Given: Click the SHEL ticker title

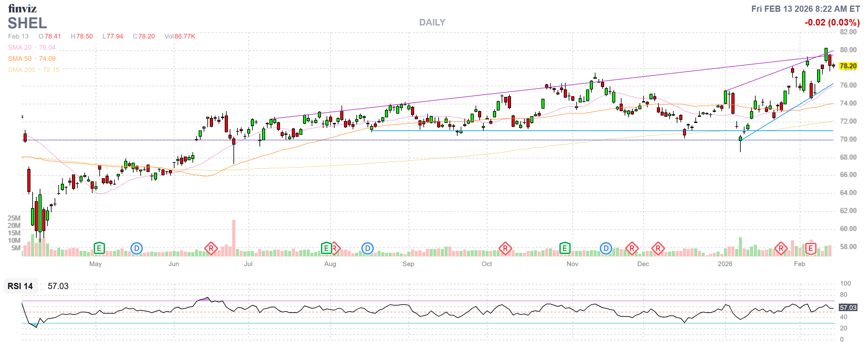Looking at the screenshot, I should coord(27,23).
